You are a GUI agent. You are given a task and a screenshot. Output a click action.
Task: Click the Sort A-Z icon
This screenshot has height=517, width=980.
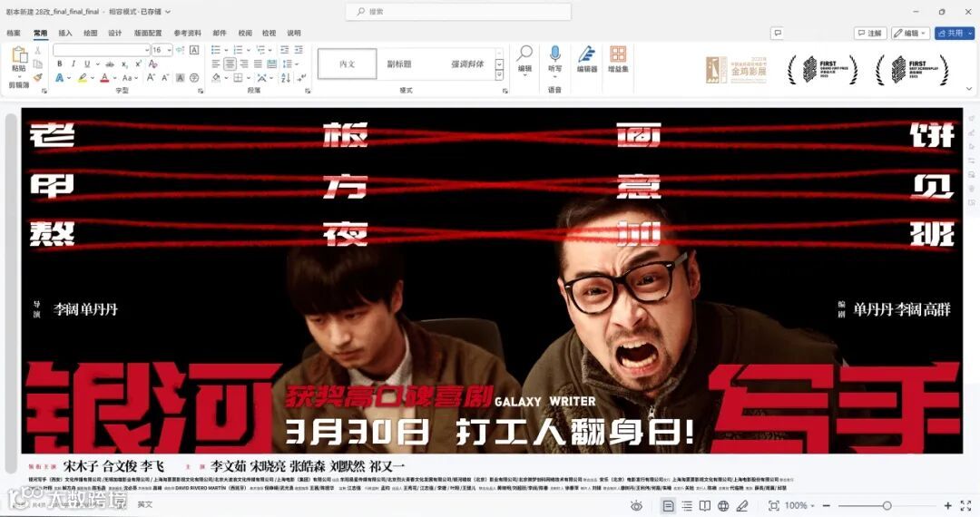286,78
